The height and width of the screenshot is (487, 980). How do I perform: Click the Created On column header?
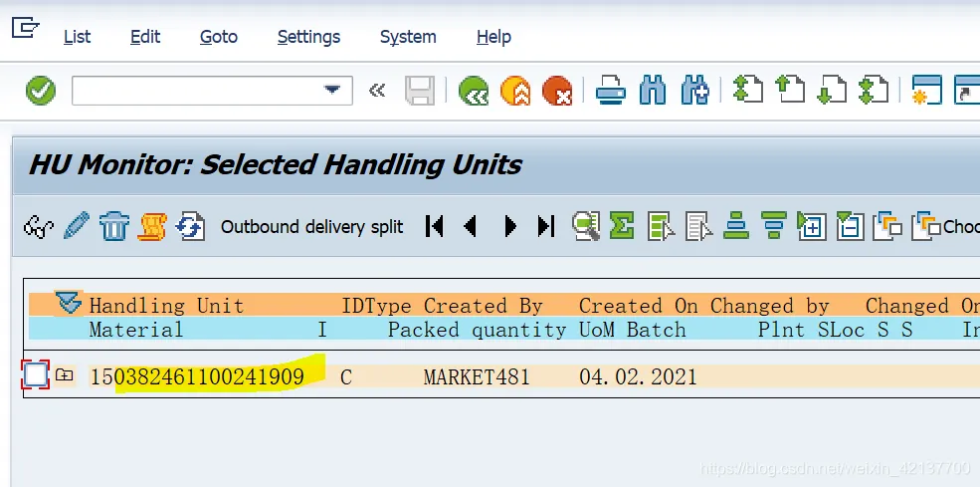pyautogui.click(x=638, y=306)
